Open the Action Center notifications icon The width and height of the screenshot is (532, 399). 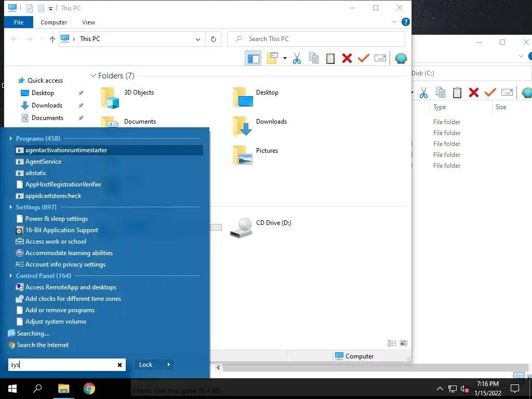pos(515,389)
